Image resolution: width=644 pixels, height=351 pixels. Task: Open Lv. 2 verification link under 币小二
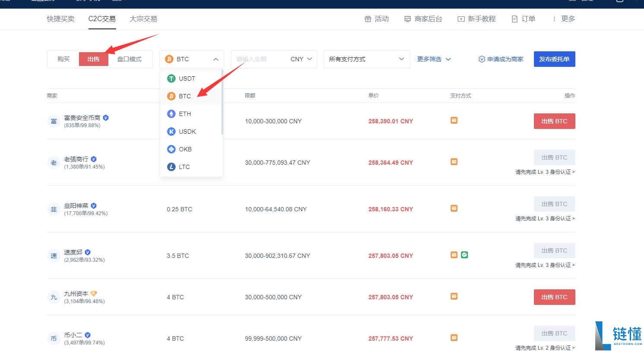point(545,348)
